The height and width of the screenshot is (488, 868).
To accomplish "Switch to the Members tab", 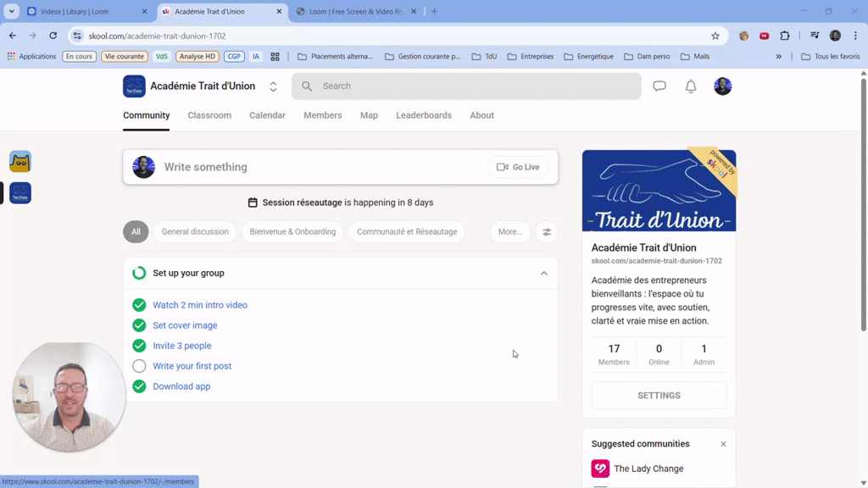I will click(x=323, y=115).
